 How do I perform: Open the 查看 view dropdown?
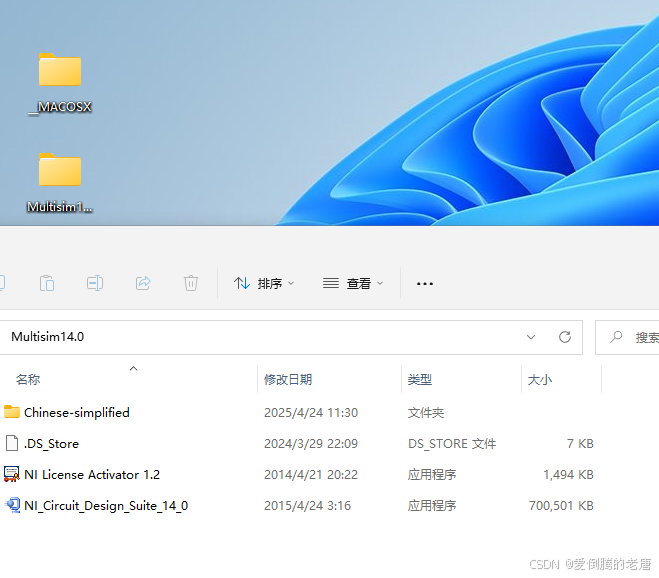click(353, 284)
